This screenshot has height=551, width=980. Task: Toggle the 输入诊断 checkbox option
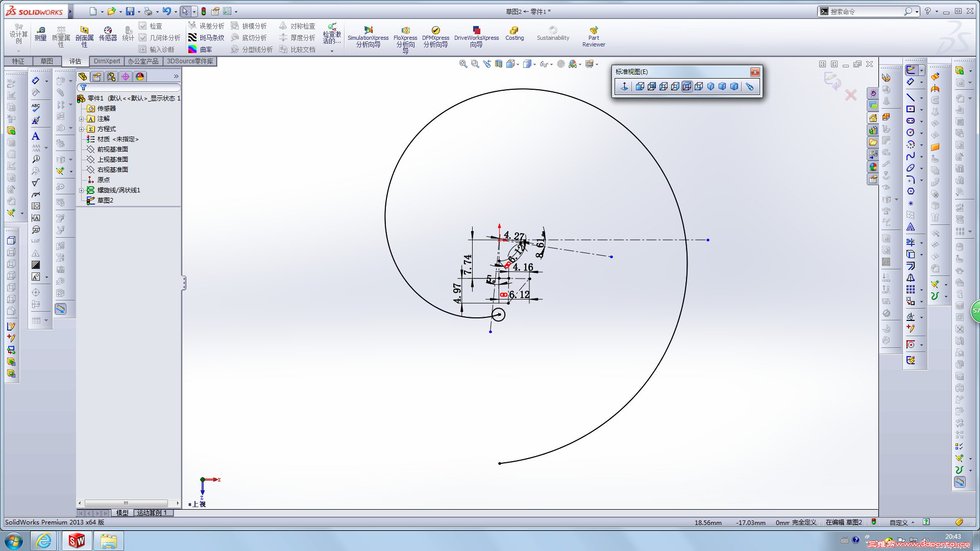coord(143,49)
